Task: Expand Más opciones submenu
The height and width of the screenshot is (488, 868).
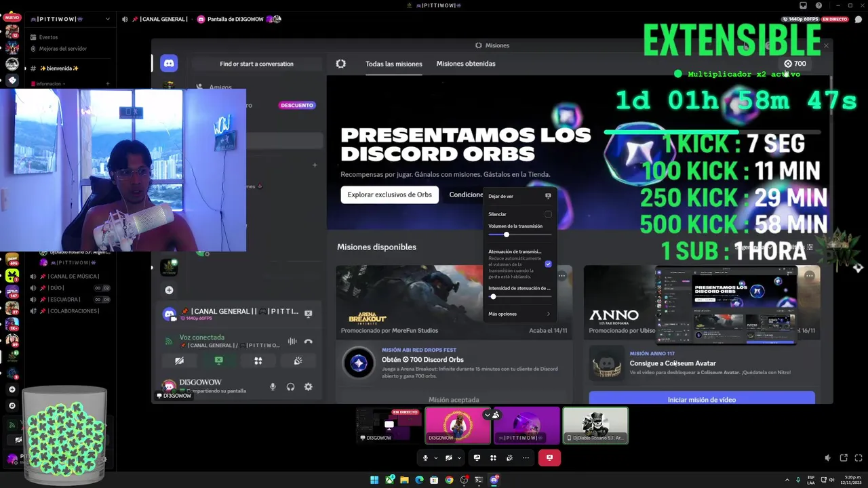Action: click(519, 314)
